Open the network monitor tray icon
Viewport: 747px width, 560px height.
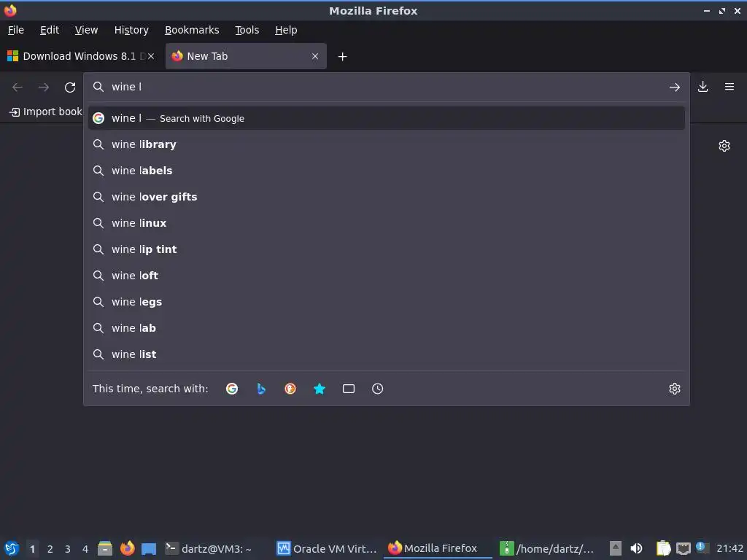click(x=683, y=548)
